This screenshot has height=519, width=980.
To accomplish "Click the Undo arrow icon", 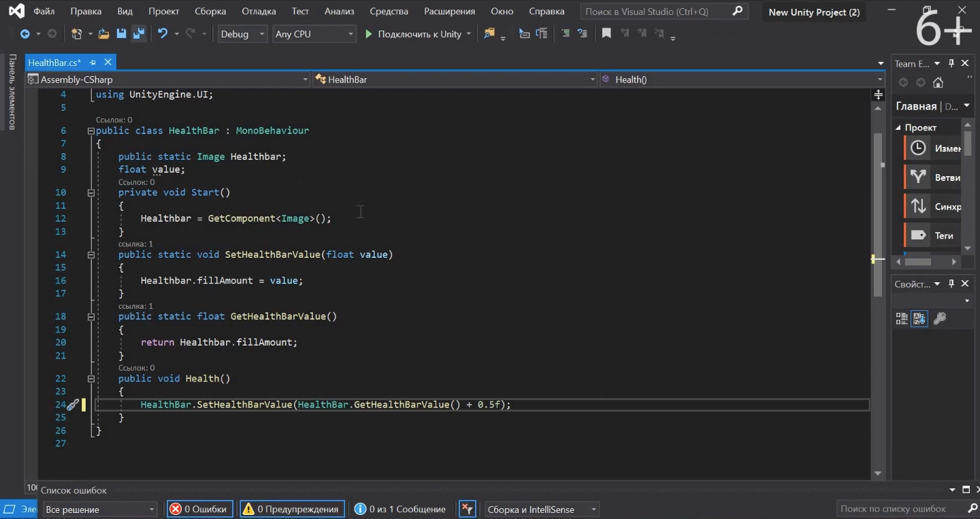I will 163,34.
